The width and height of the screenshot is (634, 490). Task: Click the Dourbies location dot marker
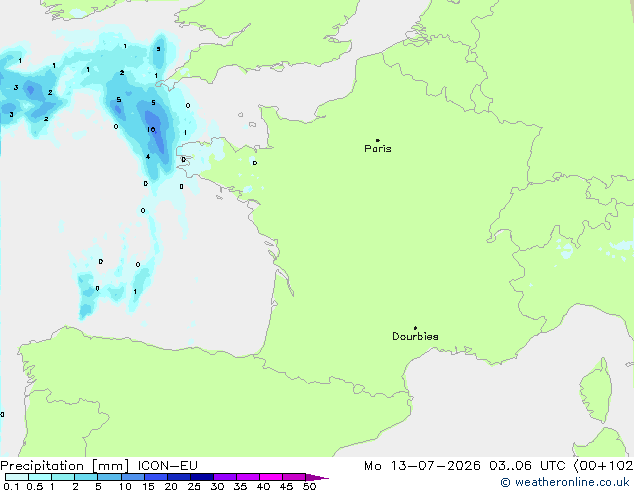pos(415,328)
